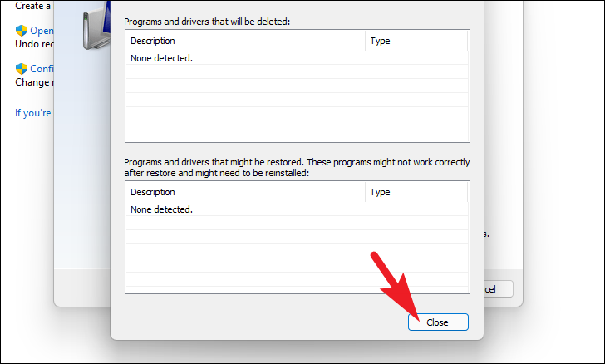Click the "Programs and drivers that will be deleted" label
The height and width of the screenshot is (364, 605).
207,22
